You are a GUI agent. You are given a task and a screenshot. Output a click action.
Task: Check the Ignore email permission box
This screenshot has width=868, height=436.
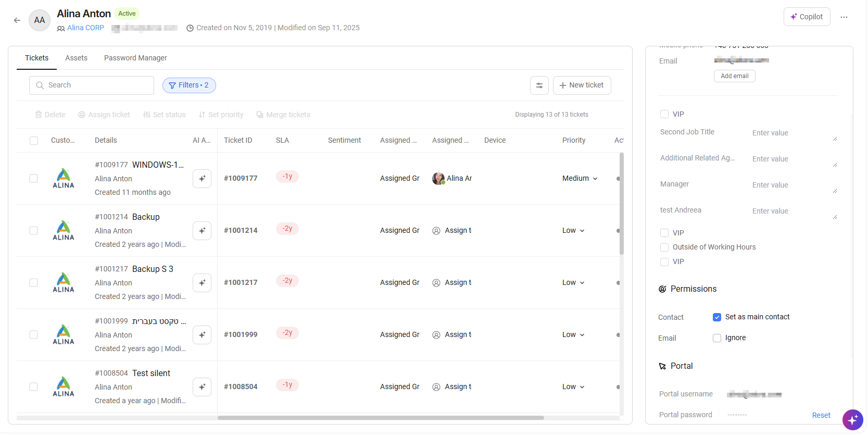click(717, 338)
